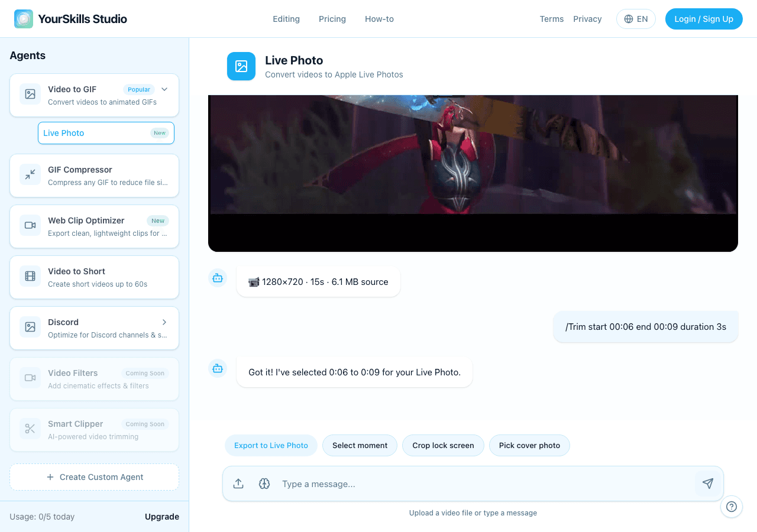Image resolution: width=757 pixels, height=532 pixels.
Task: Collapse the Video to GIF chevron
Action: pyautogui.click(x=164, y=89)
